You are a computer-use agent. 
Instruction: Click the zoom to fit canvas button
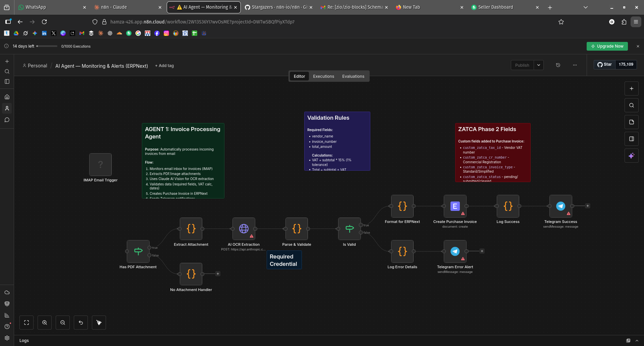26,323
